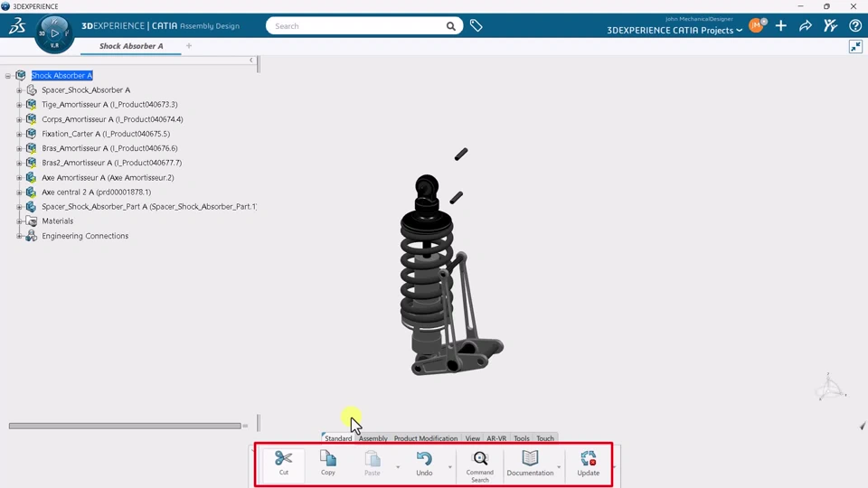
Task: Select the Shock Absorber A document tab
Action: click(131, 46)
